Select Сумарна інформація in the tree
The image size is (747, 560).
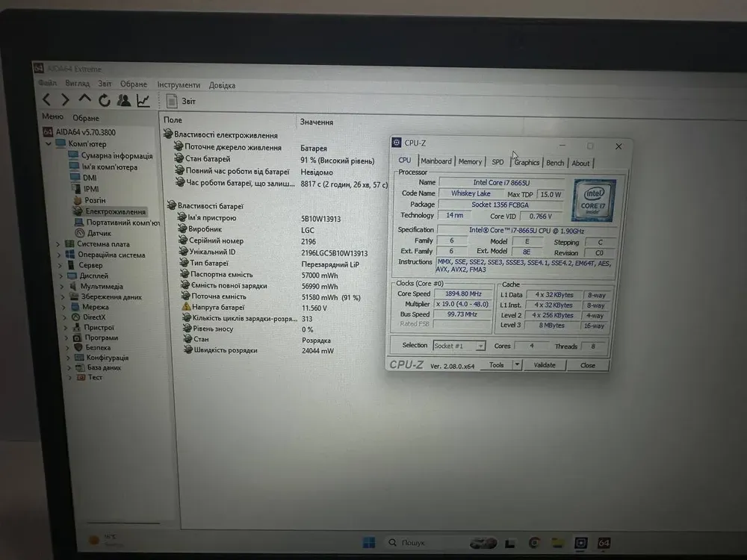tap(117, 156)
